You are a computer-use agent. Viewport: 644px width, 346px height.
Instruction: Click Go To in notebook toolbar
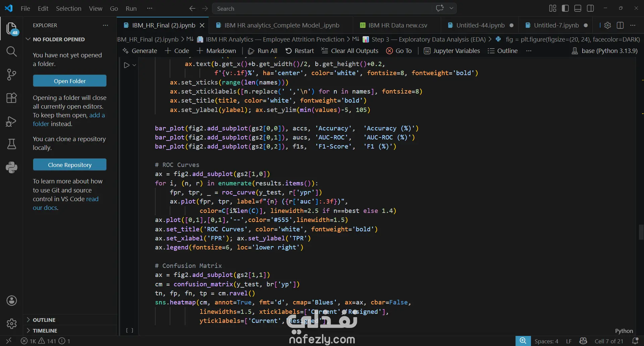click(x=399, y=51)
